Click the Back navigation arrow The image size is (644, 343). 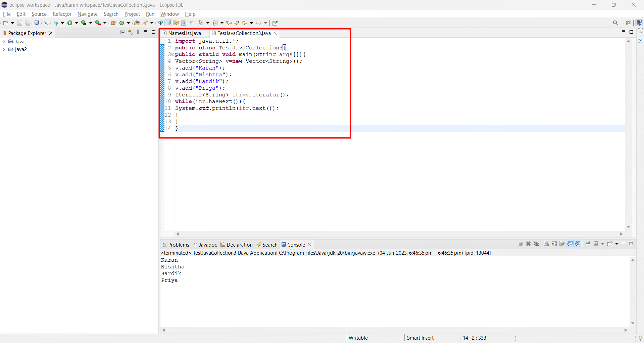(245, 23)
